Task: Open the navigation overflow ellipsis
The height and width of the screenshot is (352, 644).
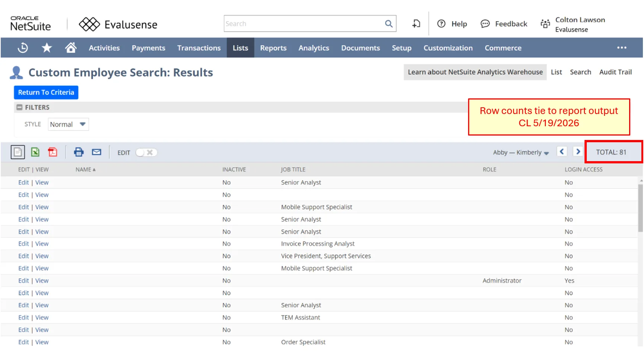Action: pos(622,48)
